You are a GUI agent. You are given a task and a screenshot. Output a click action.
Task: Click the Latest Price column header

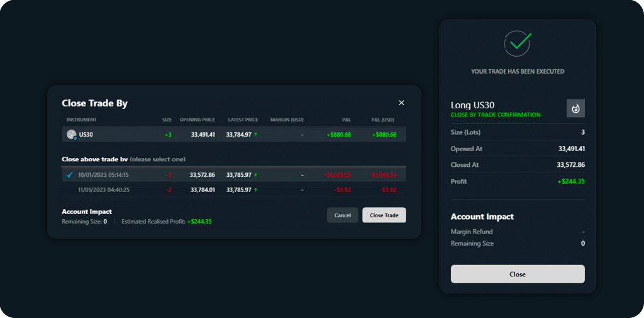243,120
